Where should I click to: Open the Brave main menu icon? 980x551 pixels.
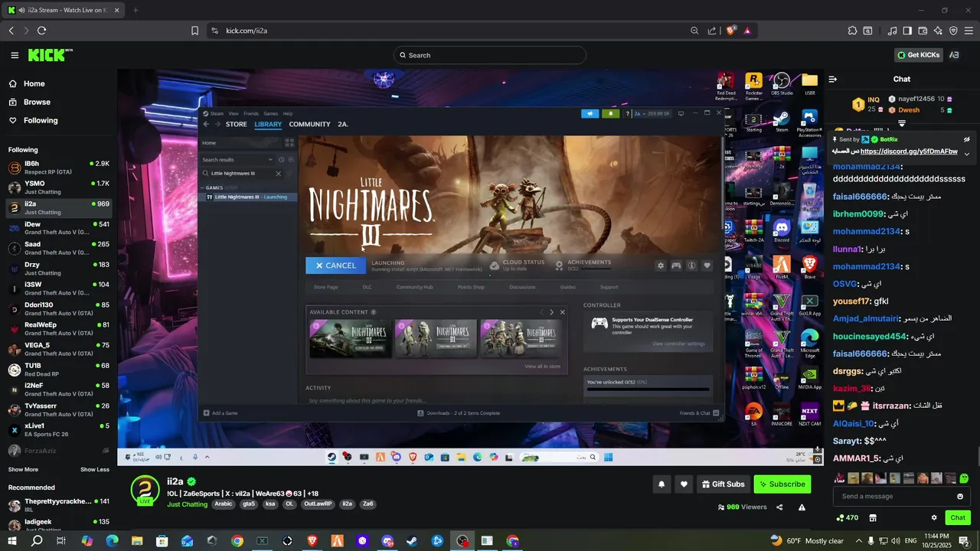click(x=969, y=31)
